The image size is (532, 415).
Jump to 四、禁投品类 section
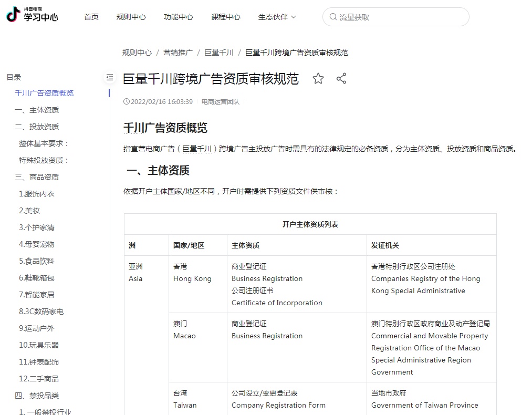tap(37, 396)
